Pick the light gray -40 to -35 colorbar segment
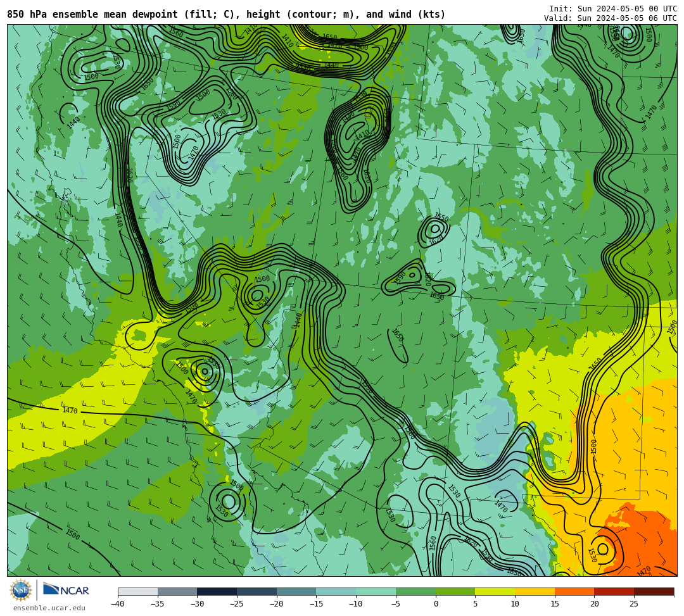 pyautogui.click(x=138, y=591)
